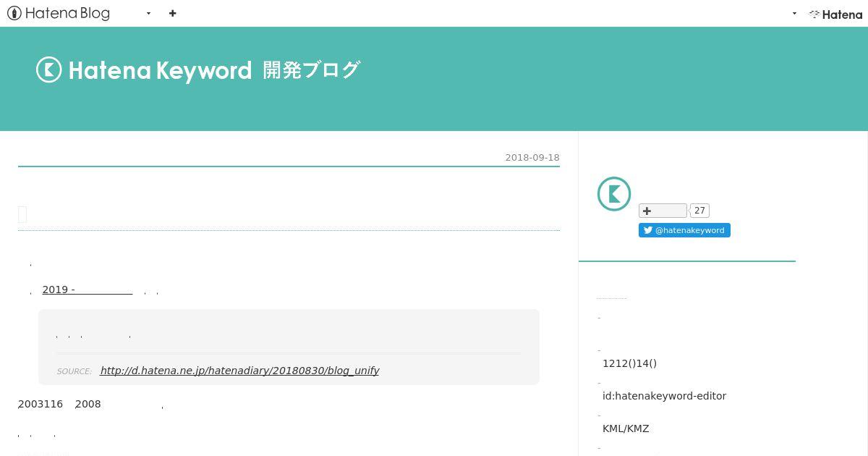
Task: Follow the 2019 underlined link in article
Action: tap(88, 290)
